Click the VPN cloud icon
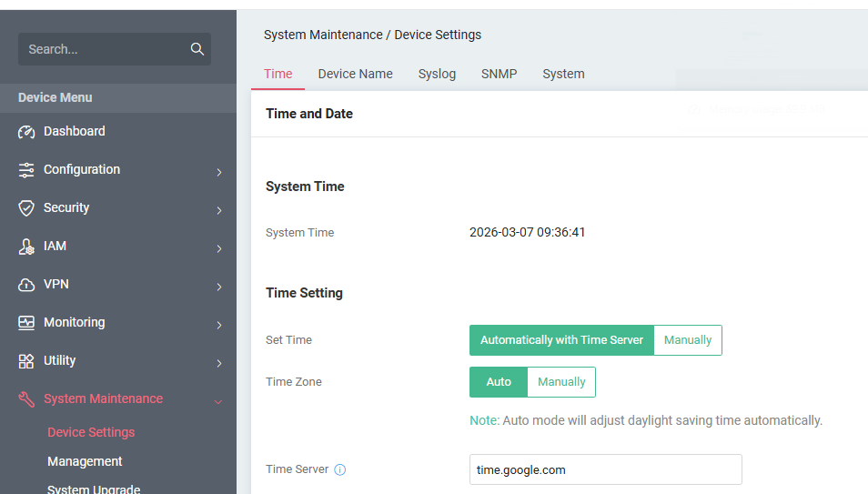Screen dimensions: 868x494 [x=26, y=285]
